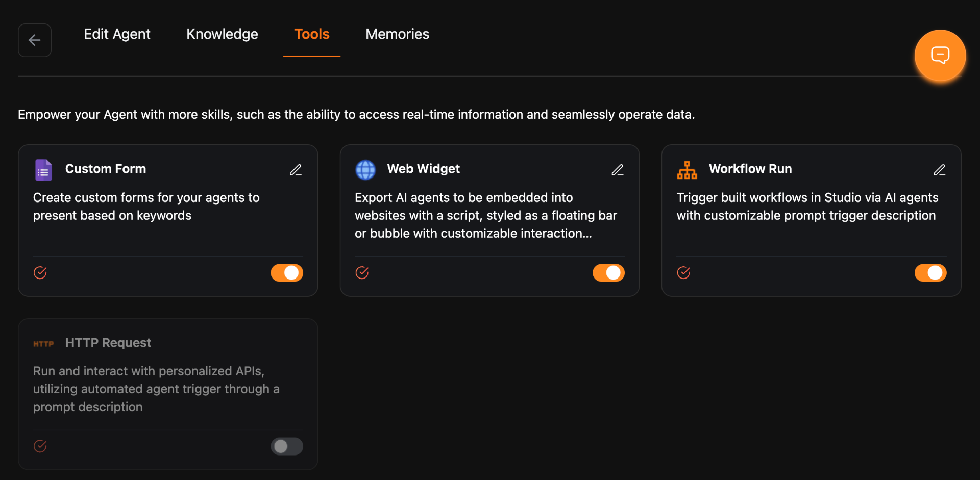The width and height of the screenshot is (980, 480).
Task: Go to the Memories tab
Action: (x=397, y=34)
